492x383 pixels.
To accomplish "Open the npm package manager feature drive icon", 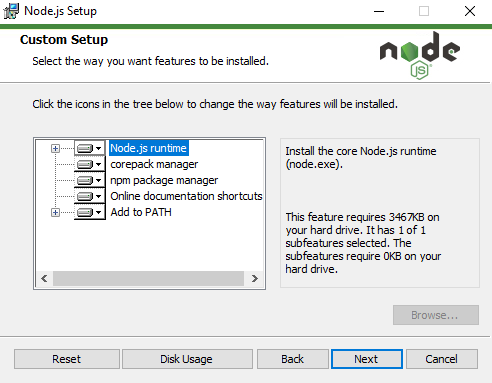I will click(89, 180).
